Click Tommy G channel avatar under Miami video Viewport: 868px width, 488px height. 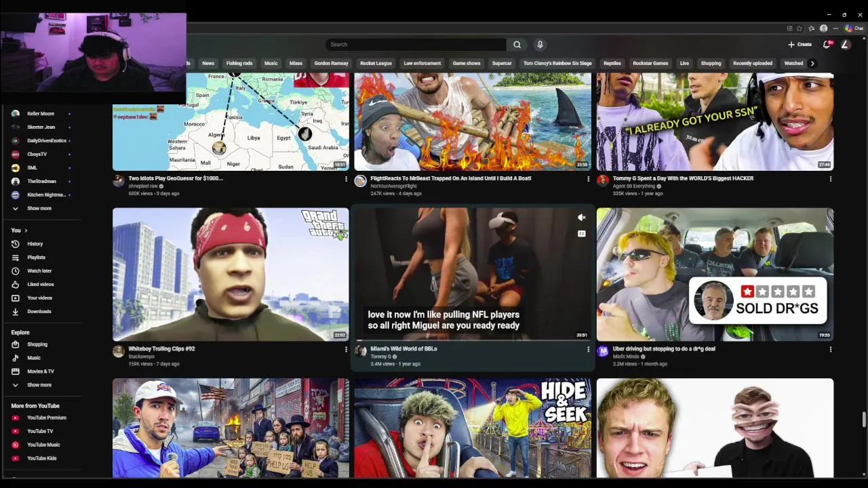[x=360, y=351]
